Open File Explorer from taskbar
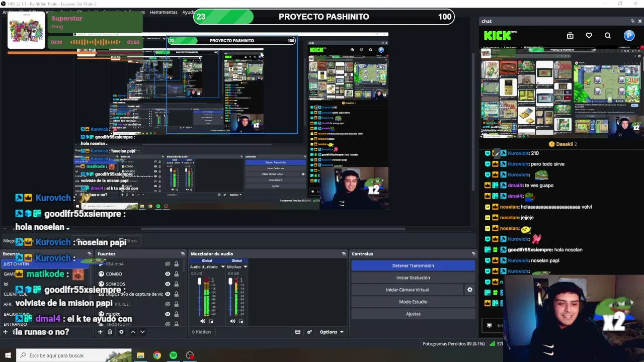 click(140, 355)
